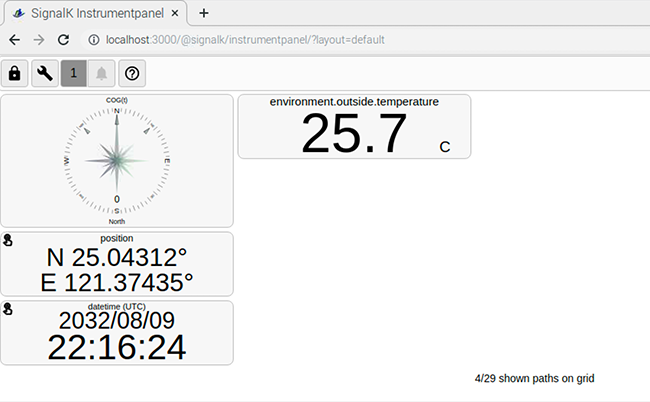The width and height of the screenshot is (650, 402).
Task: Close the SignalK Instrumentpanel tab
Action: point(175,13)
